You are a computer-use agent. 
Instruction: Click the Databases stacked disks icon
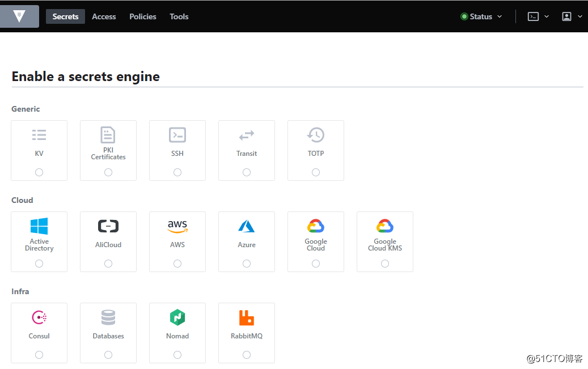(x=108, y=317)
